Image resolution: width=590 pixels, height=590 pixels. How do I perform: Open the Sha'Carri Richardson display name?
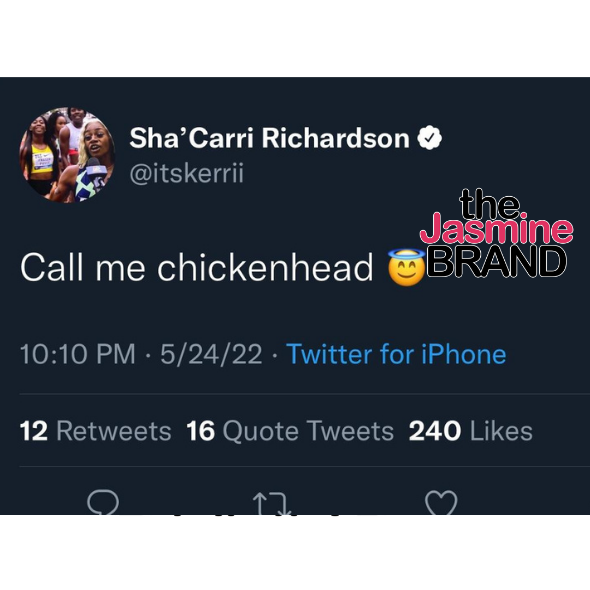click(x=269, y=138)
